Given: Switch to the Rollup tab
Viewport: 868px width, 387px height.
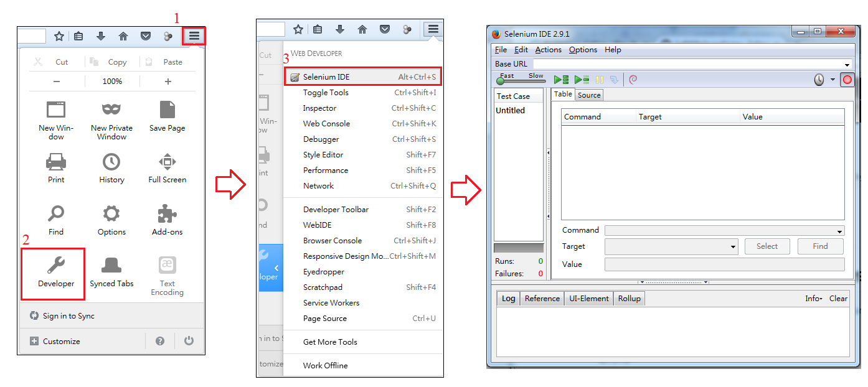Looking at the screenshot, I should coord(629,299).
